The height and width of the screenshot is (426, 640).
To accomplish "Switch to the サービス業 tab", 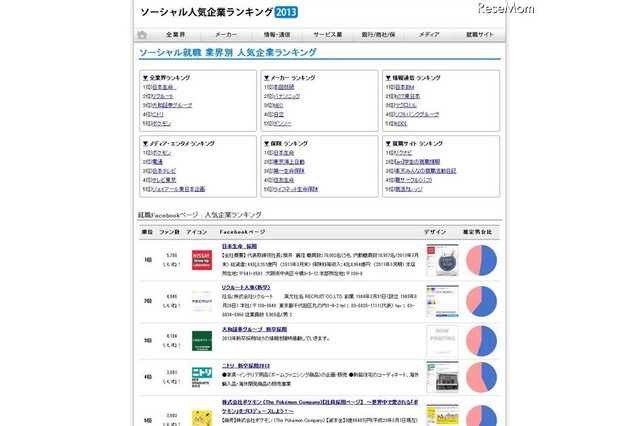I will tap(327, 35).
